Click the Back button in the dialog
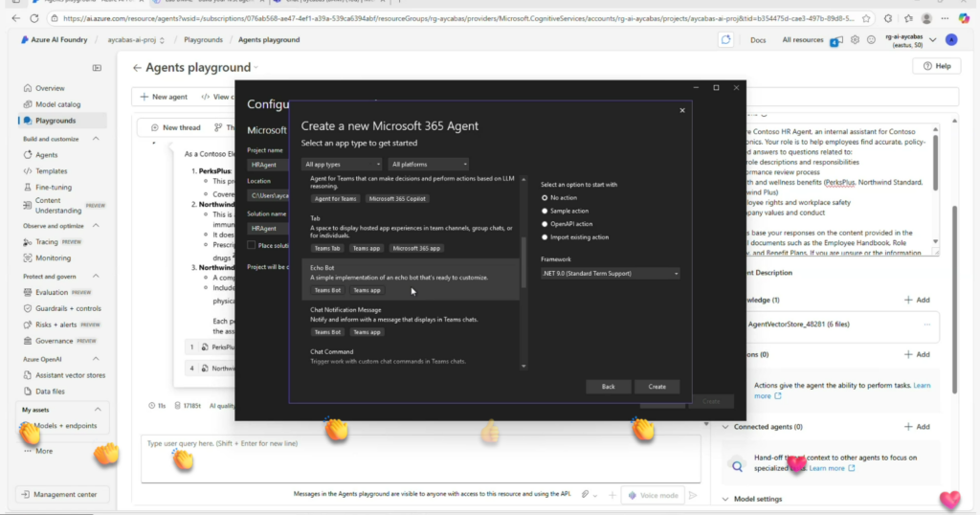 608,387
